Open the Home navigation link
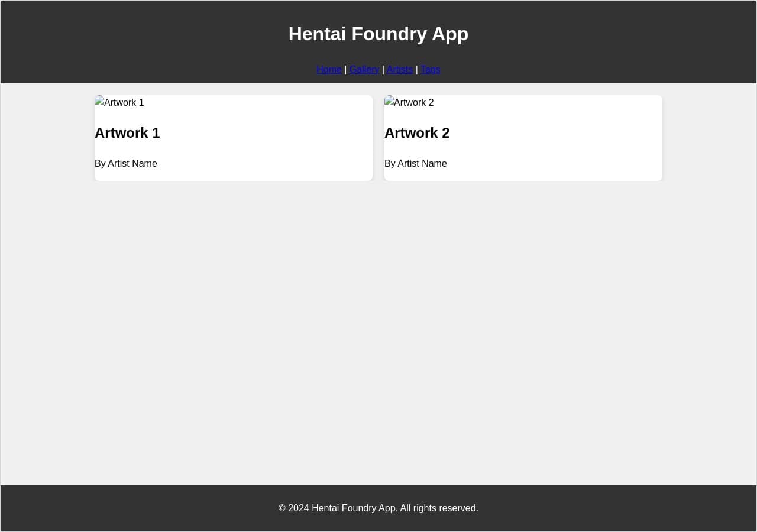The width and height of the screenshot is (757, 532). (329, 69)
